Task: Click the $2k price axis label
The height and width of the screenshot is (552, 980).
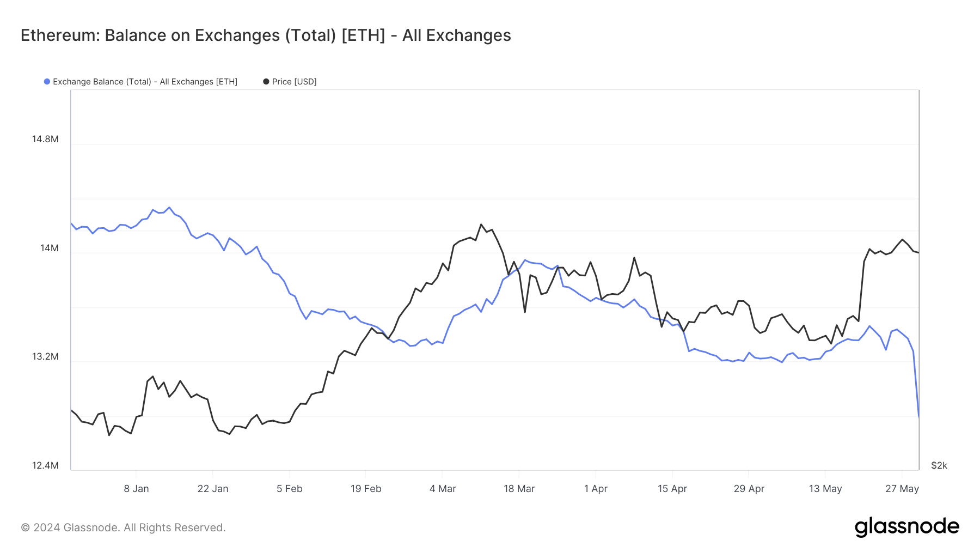Action: pyautogui.click(x=939, y=465)
